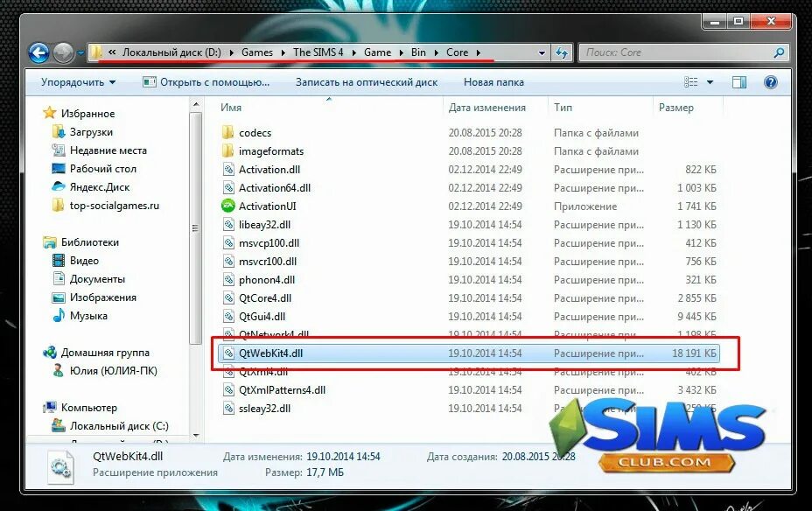Select the Activation.dll file icon
812x511 pixels.
point(228,169)
